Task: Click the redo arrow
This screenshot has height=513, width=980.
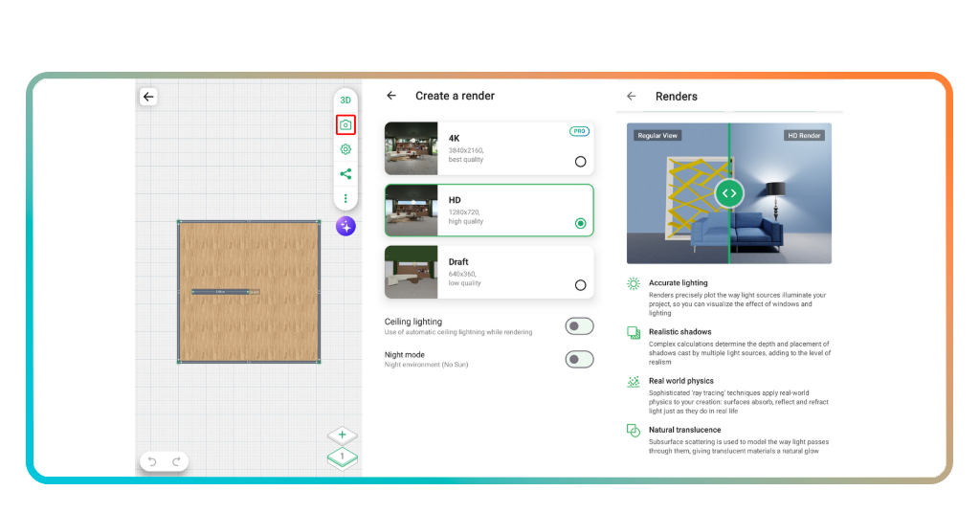Action: 176,461
